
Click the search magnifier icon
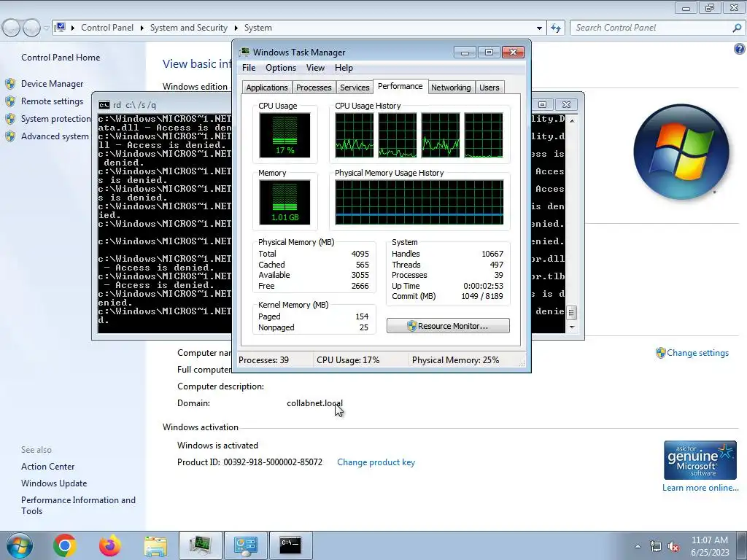(x=737, y=28)
